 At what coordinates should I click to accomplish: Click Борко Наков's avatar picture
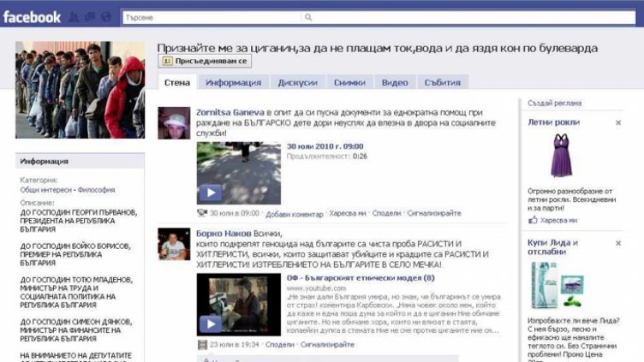point(174,244)
